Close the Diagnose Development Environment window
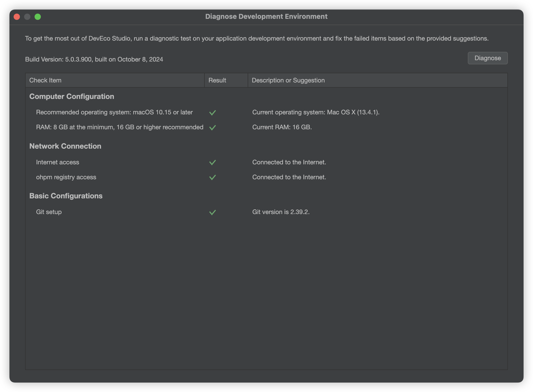533x392 pixels. pos(17,17)
